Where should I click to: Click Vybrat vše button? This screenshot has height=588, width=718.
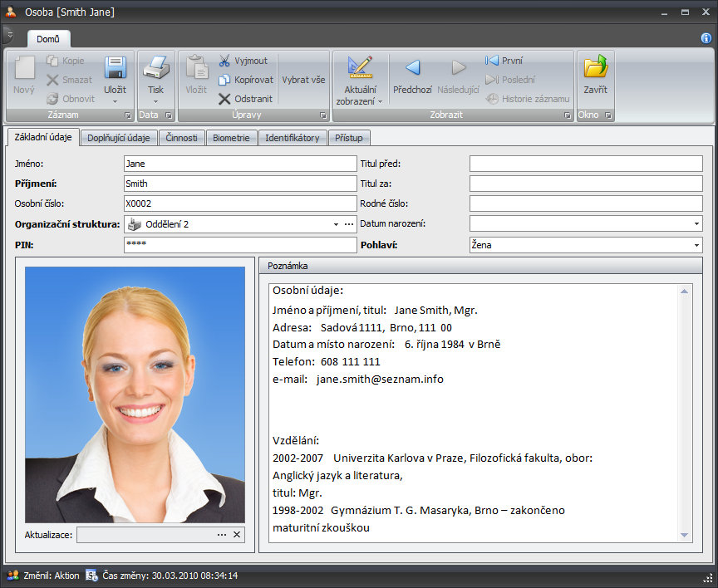[303, 80]
